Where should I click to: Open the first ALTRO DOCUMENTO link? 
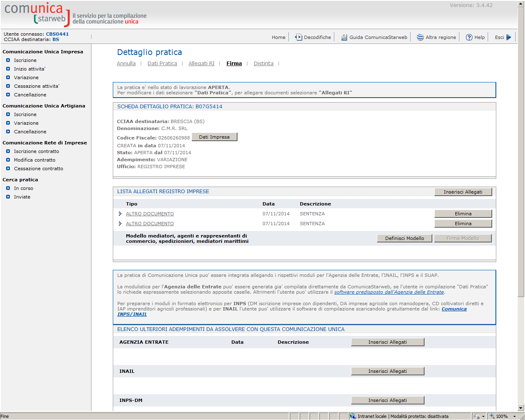150,214
